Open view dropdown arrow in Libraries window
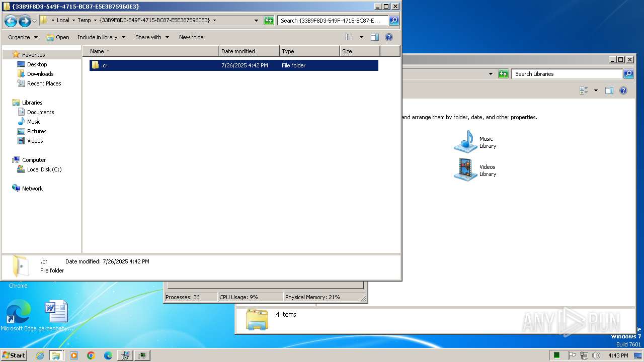The image size is (644, 362). point(596,90)
